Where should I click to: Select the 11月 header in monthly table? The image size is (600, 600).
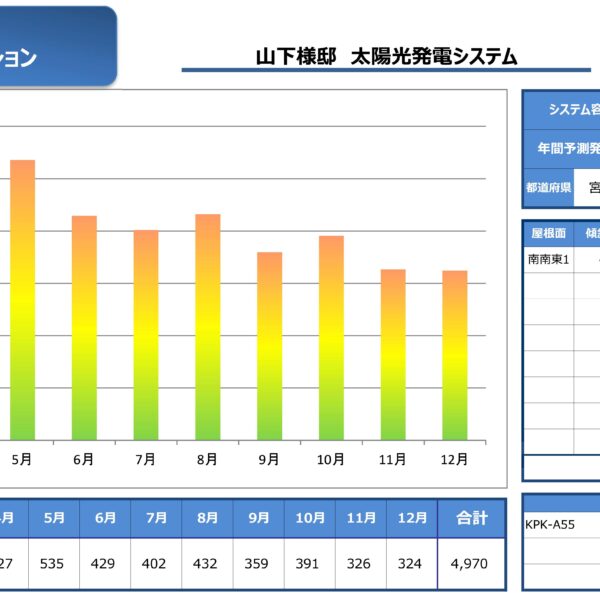click(x=361, y=518)
